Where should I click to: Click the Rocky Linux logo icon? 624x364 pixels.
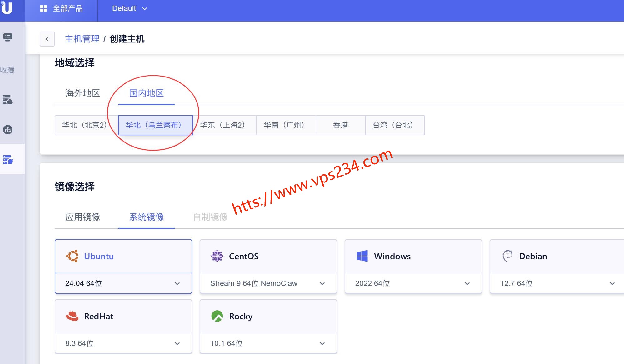pyautogui.click(x=217, y=316)
